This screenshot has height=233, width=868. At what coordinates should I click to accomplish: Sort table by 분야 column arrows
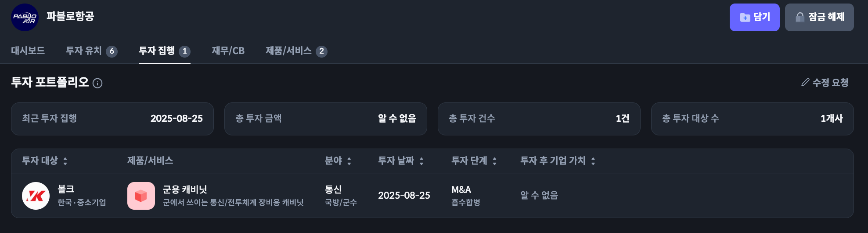pyautogui.click(x=349, y=161)
